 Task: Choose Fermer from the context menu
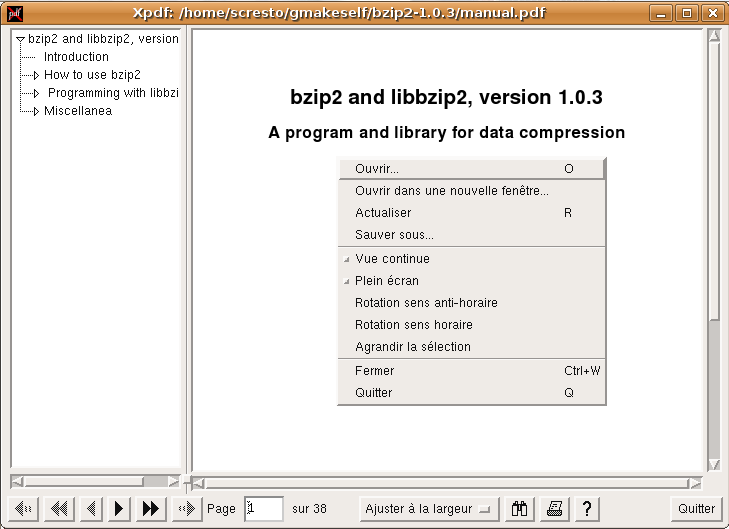click(x=471, y=370)
